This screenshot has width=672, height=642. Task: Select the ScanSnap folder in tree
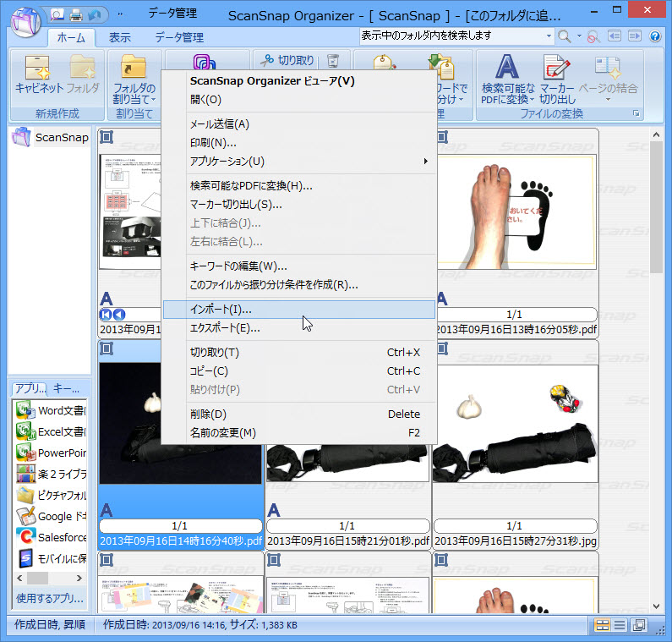[52, 137]
